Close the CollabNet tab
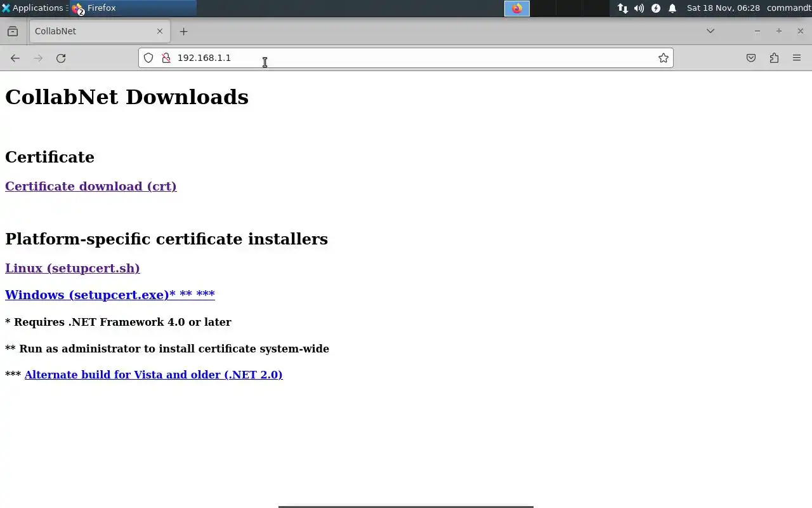This screenshot has width=812, height=508. click(160, 31)
